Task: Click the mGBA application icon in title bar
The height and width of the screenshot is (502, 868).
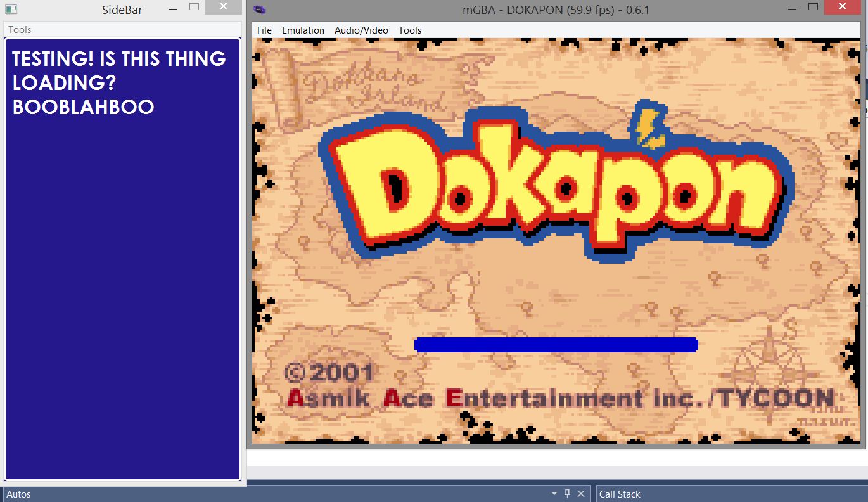Action: pyautogui.click(x=259, y=10)
